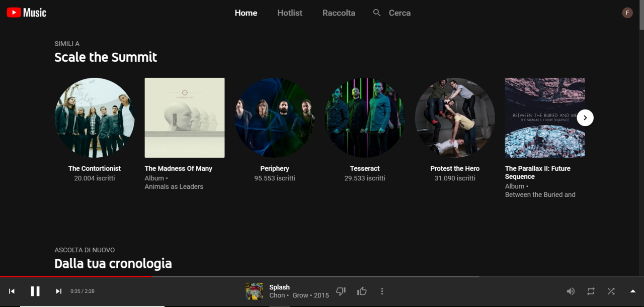Click the 95.553 iscritti subscriber count
The height and width of the screenshot is (307, 644).
tap(275, 178)
